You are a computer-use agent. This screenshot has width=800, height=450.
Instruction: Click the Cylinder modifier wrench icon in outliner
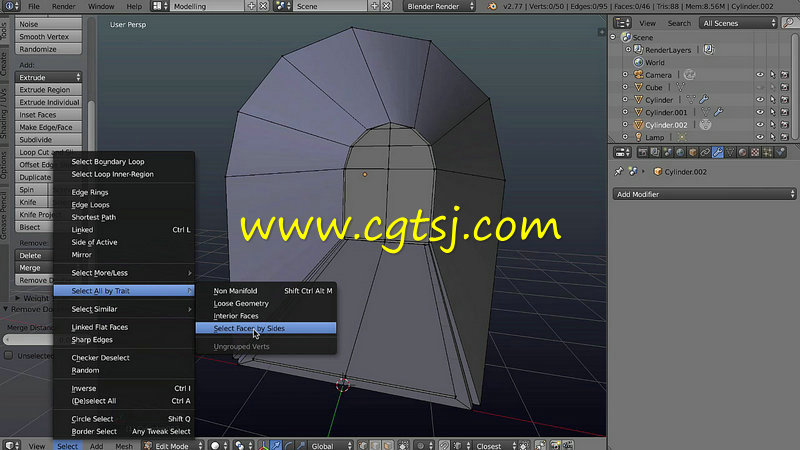point(704,99)
